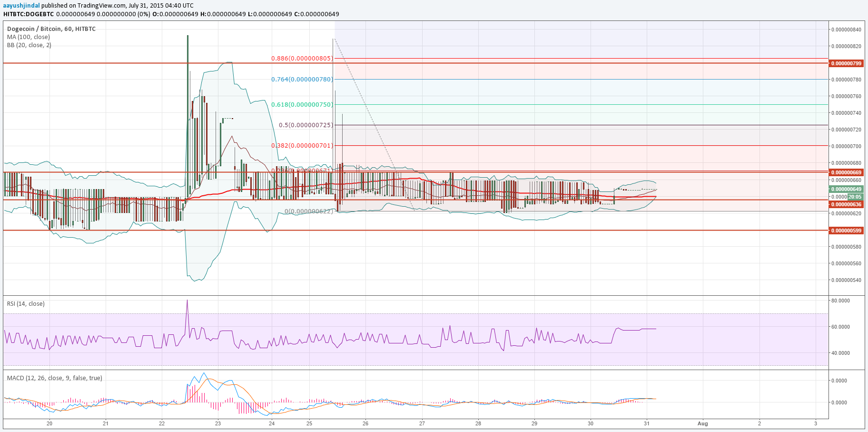Select the 0.886 Fibonacci level label

coord(302,59)
